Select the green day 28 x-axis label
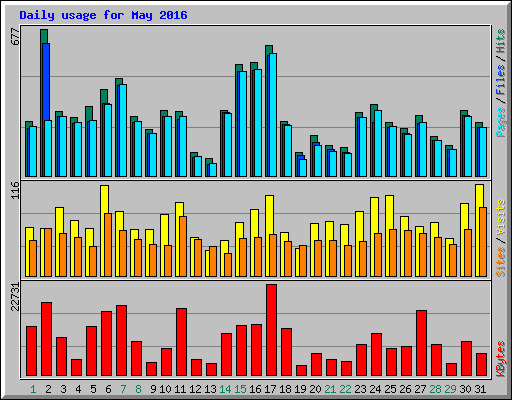The height and width of the screenshot is (400, 512). tap(435, 389)
